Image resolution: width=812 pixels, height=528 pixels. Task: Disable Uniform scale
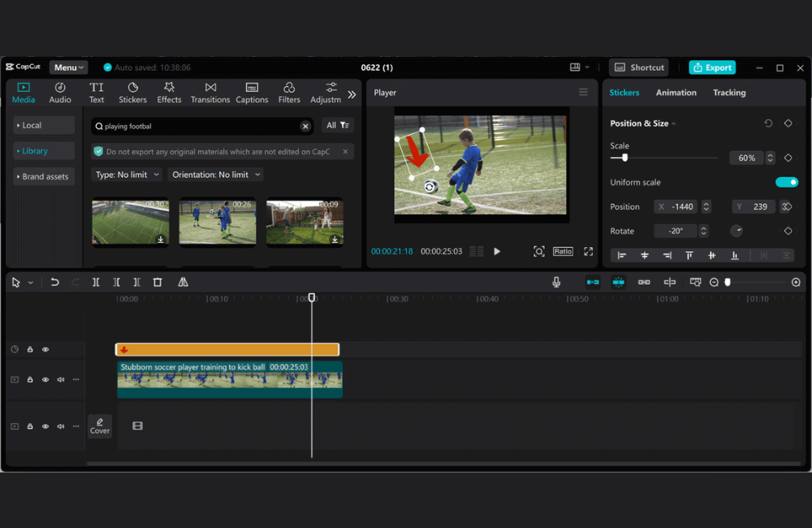tap(787, 182)
